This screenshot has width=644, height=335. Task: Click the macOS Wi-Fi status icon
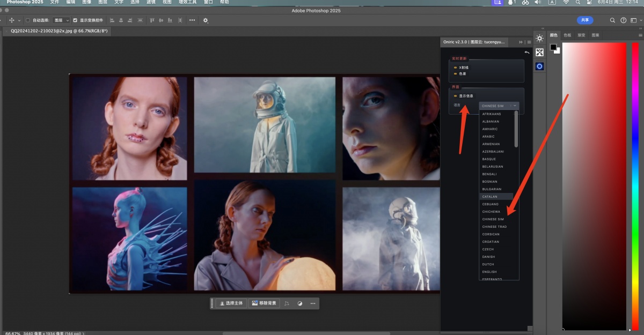pyautogui.click(x=566, y=2)
